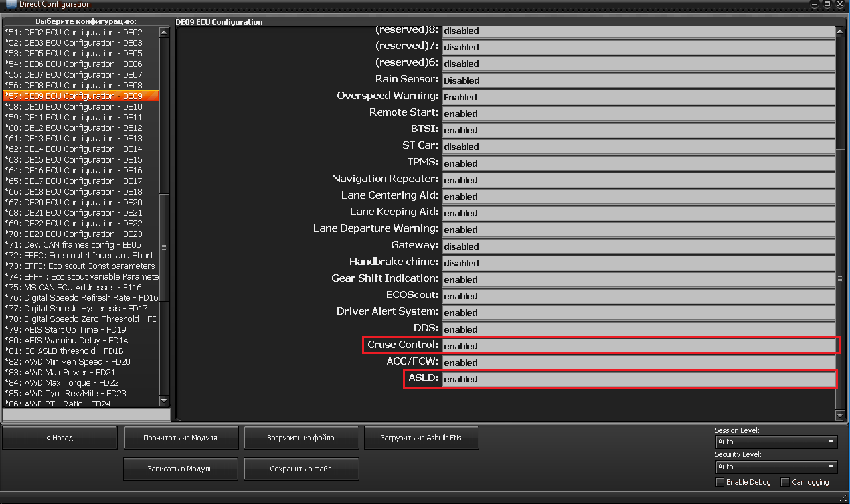Click the main panel scroll-down arrow
Viewport: 850px width, 504px height.
[x=841, y=415]
